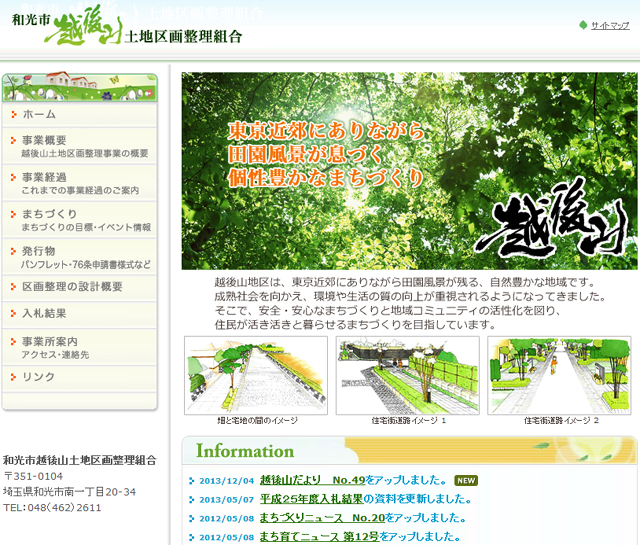The height and width of the screenshot is (545, 640).
Task: Open 区画整理の設計概要 page
Action: tap(73, 287)
